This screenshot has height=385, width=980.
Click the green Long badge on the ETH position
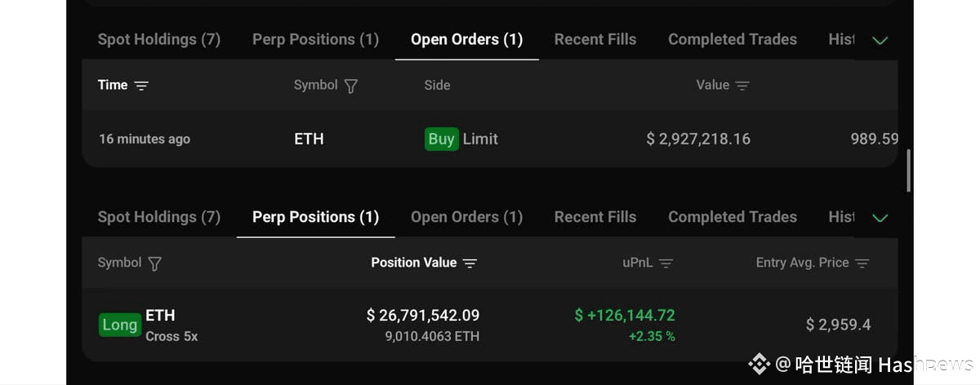[x=119, y=325]
